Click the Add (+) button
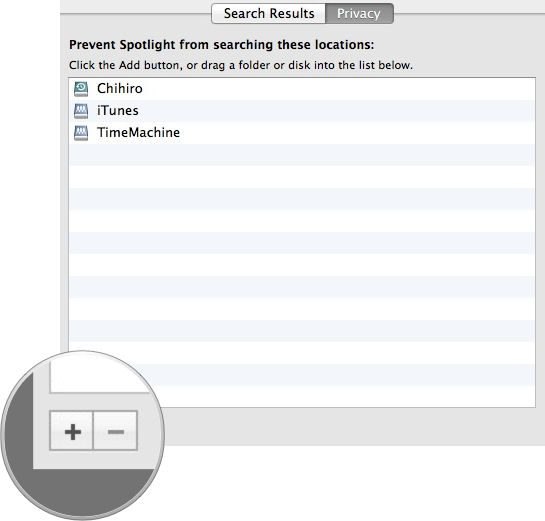The height and width of the screenshot is (521, 545). 72,431
